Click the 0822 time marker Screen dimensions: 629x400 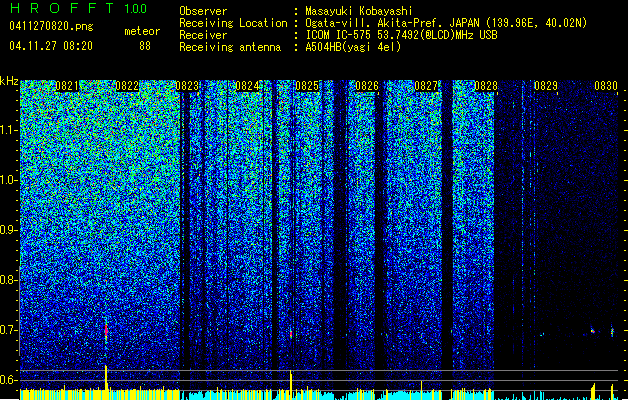[x=127, y=86]
